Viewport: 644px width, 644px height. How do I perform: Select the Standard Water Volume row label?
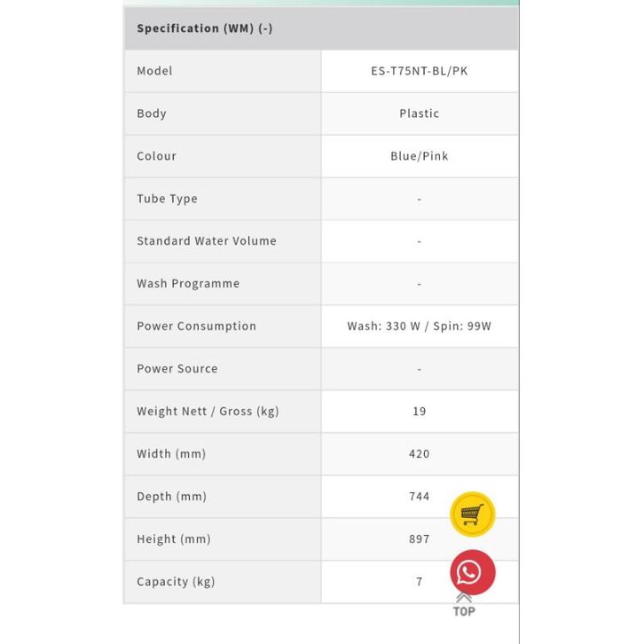207,241
